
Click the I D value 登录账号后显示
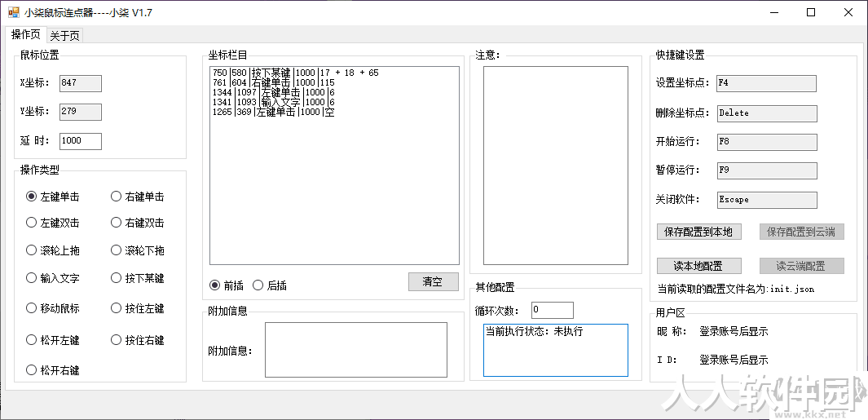pyautogui.click(x=734, y=360)
